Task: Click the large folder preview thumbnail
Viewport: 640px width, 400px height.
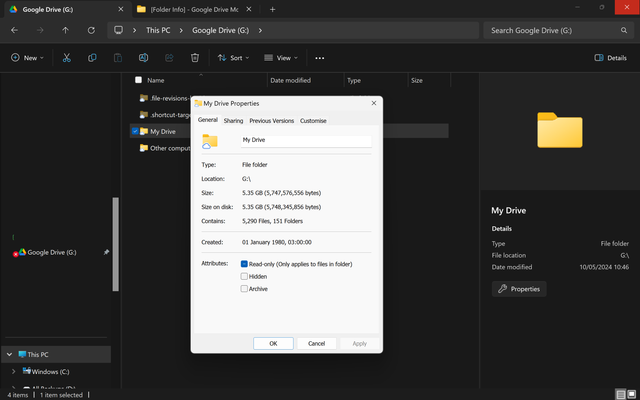Action: point(560,130)
